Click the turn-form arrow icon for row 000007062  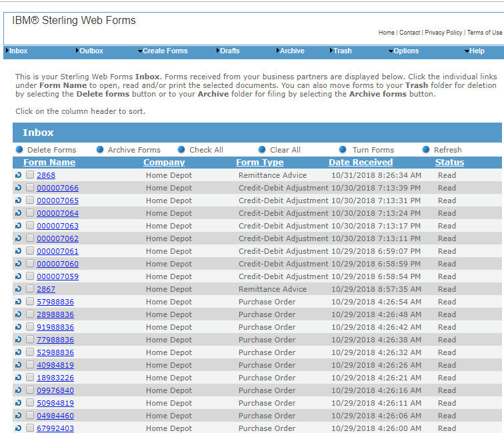coord(18,238)
